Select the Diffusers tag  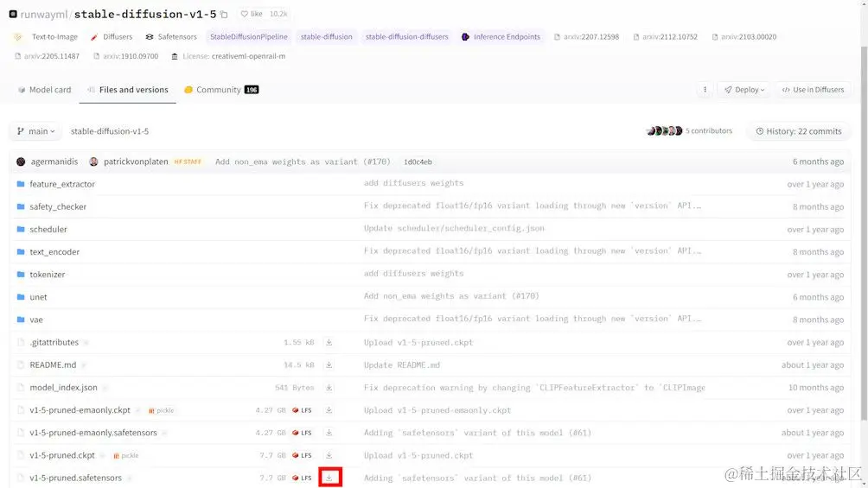[x=112, y=36]
